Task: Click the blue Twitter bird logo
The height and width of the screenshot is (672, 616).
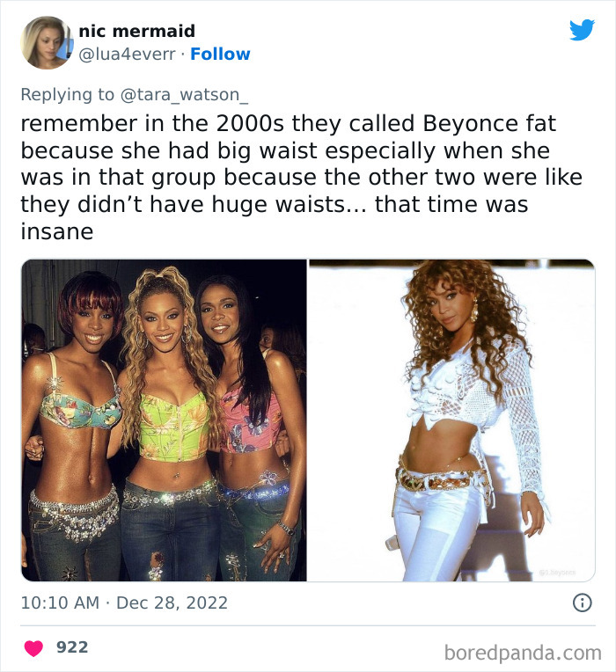Action: [582, 30]
